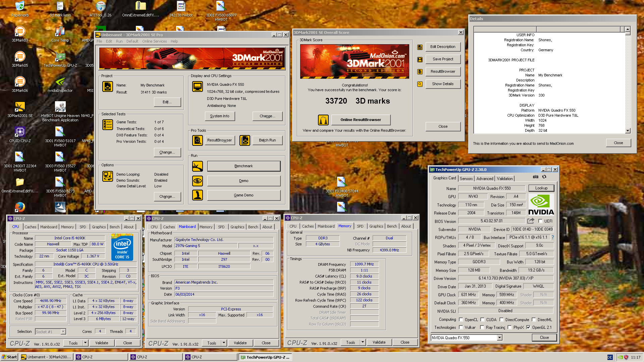Open the SPD tab in Memory CPU-Z window

point(360,226)
